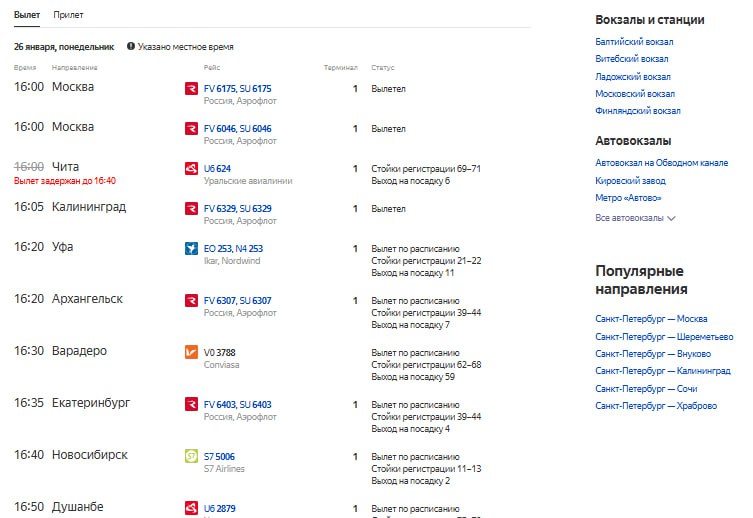Image resolution: width=753 pixels, height=518 pixels.
Task: Click the local time info icon
Action: [x=131, y=46]
